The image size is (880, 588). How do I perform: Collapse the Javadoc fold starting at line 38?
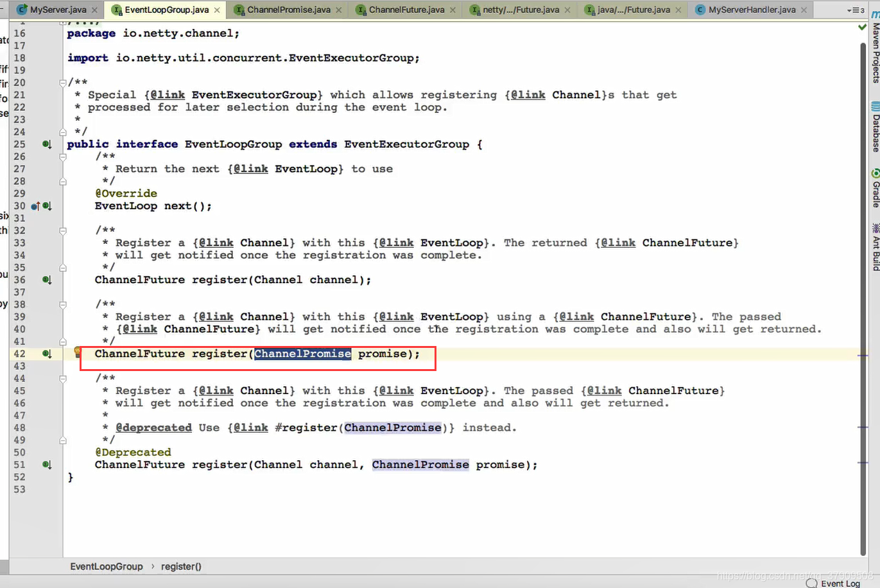coord(63,304)
